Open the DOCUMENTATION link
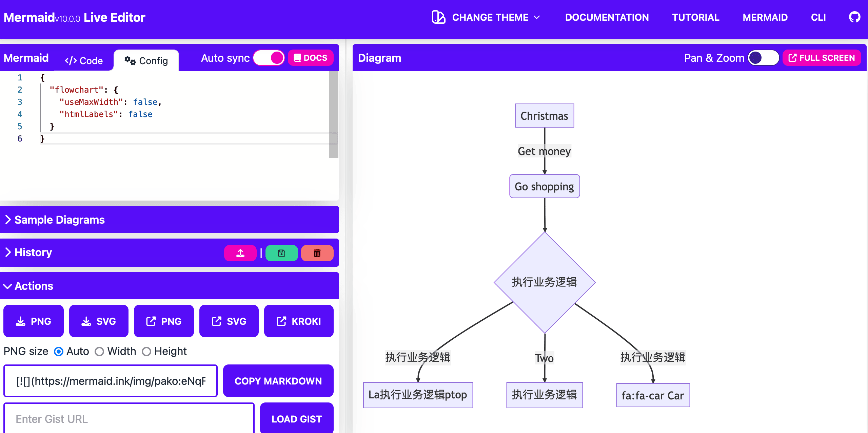 tap(607, 17)
